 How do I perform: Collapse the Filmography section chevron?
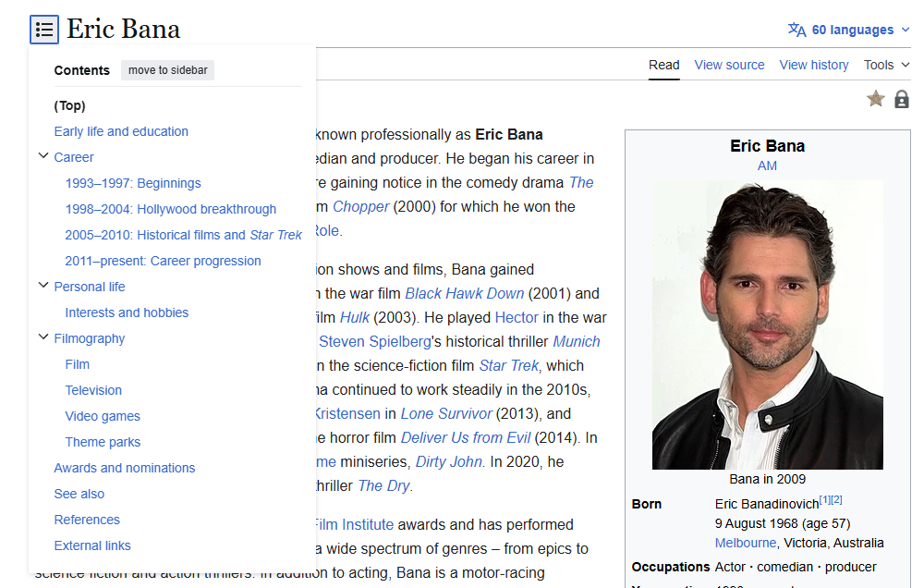[x=43, y=337]
